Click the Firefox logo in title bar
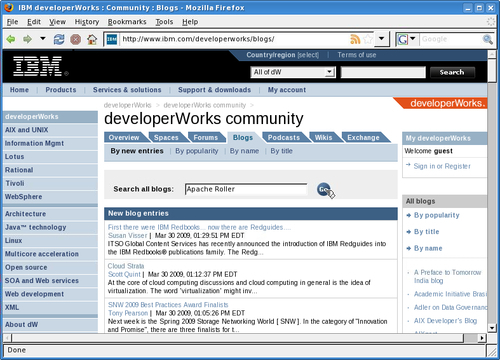This screenshot has width=500, height=360. point(9,7)
